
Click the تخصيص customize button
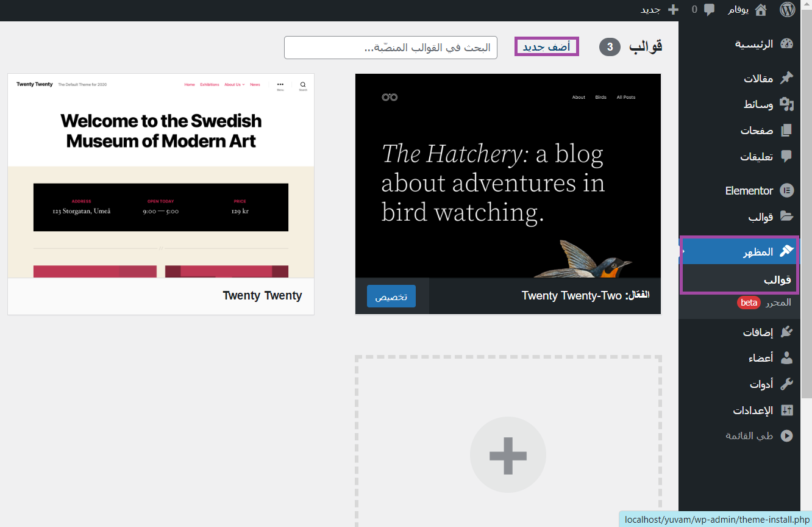click(391, 296)
